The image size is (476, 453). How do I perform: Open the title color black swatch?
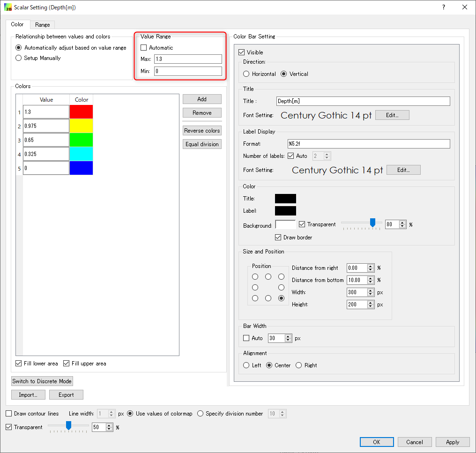tap(285, 199)
